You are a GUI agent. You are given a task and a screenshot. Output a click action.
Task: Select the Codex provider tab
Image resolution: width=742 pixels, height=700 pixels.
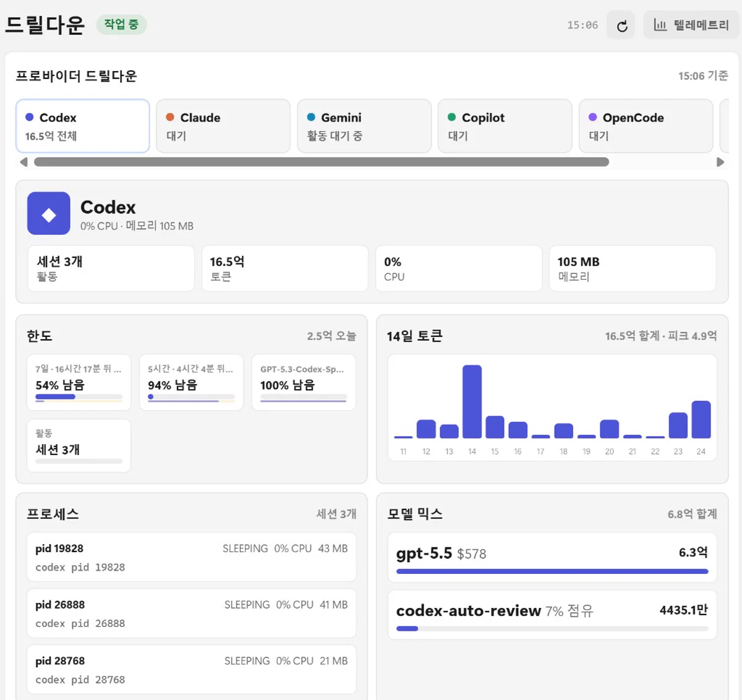tap(83, 126)
